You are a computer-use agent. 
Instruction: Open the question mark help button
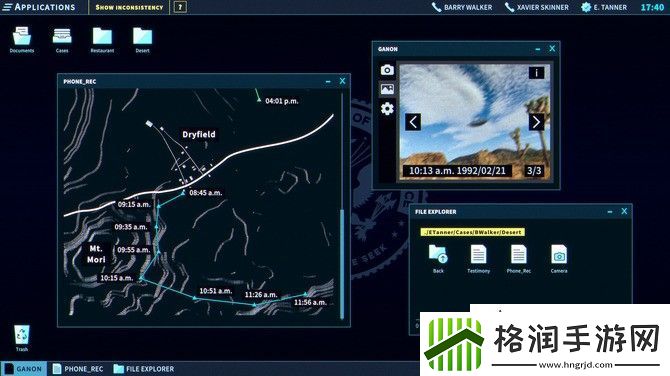(x=180, y=7)
